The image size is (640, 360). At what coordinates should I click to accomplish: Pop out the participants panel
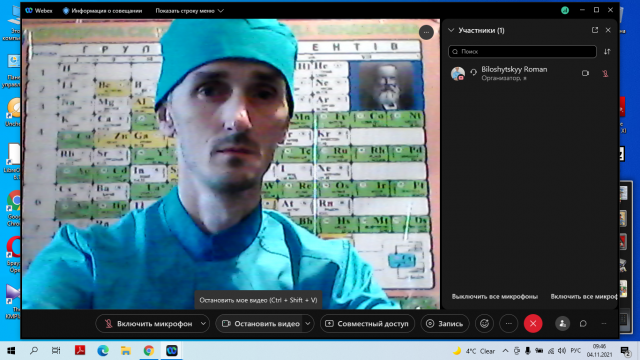pos(595,30)
